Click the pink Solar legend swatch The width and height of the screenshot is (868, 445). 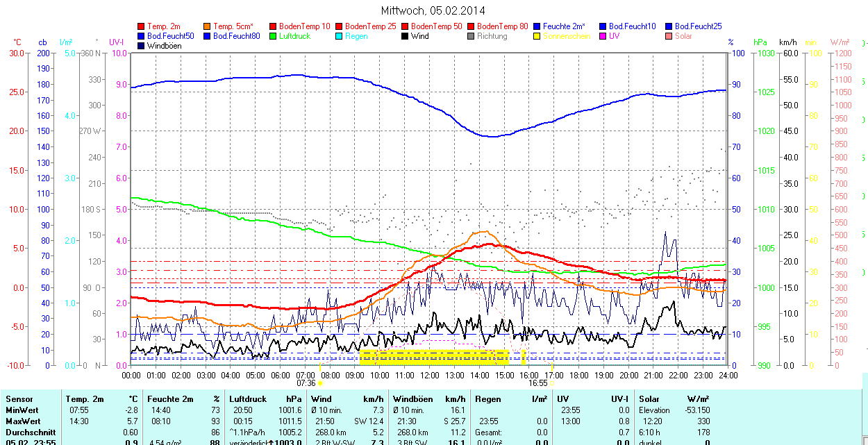click(669, 36)
